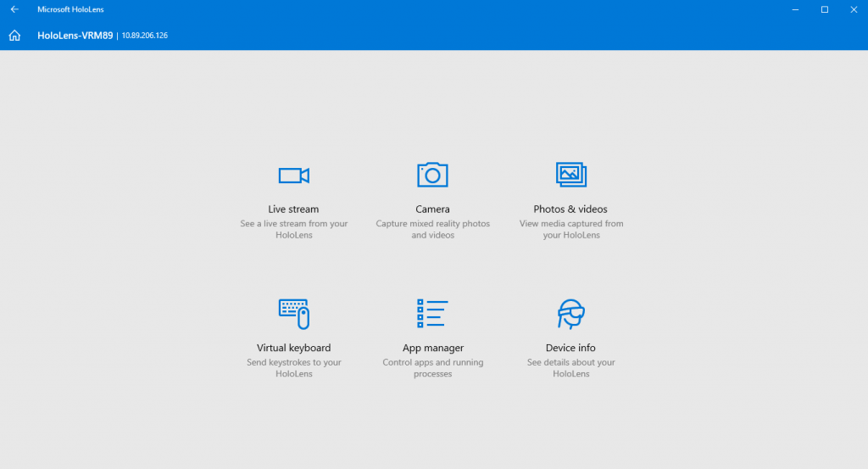Click 'See a live stream from your HoloLens' text
This screenshot has width=868, height=469.
point(294,229)
